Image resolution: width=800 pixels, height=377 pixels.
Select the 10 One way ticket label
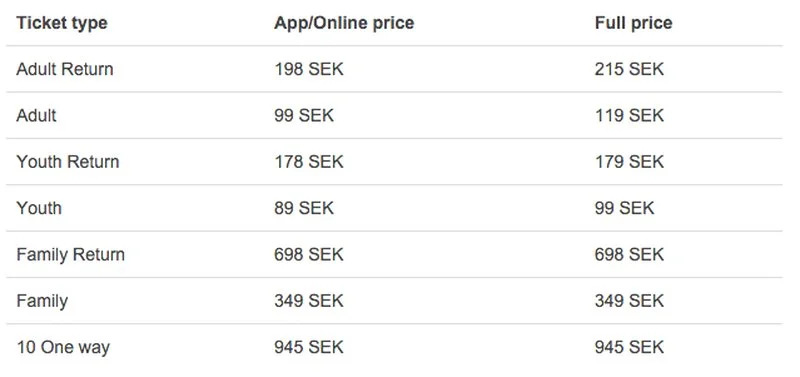point(63,347)
